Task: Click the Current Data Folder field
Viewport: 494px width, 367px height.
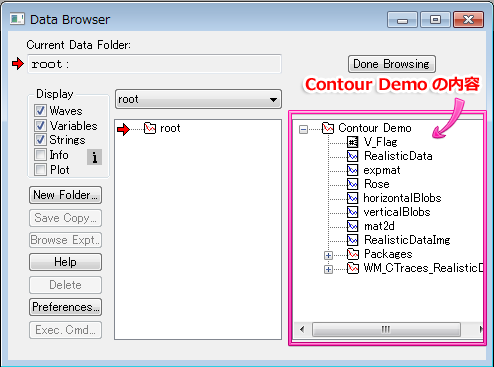Action: (x=154, y=64)
